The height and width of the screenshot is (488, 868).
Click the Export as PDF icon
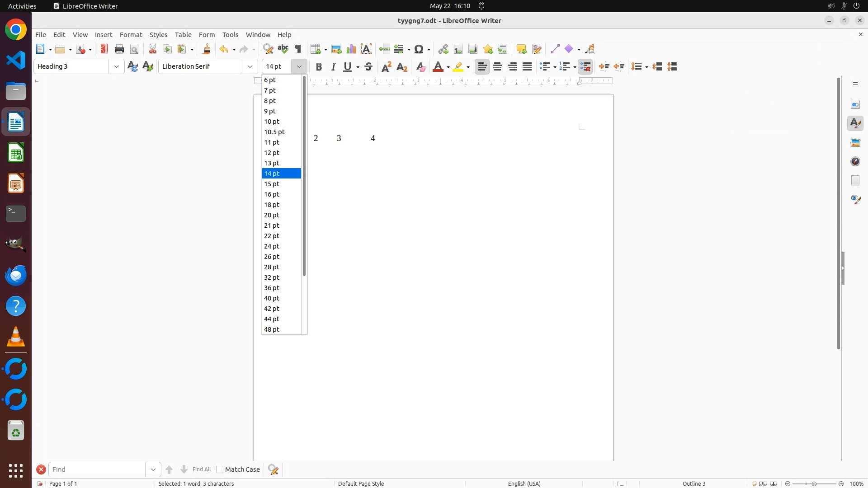tap(104, 49)
